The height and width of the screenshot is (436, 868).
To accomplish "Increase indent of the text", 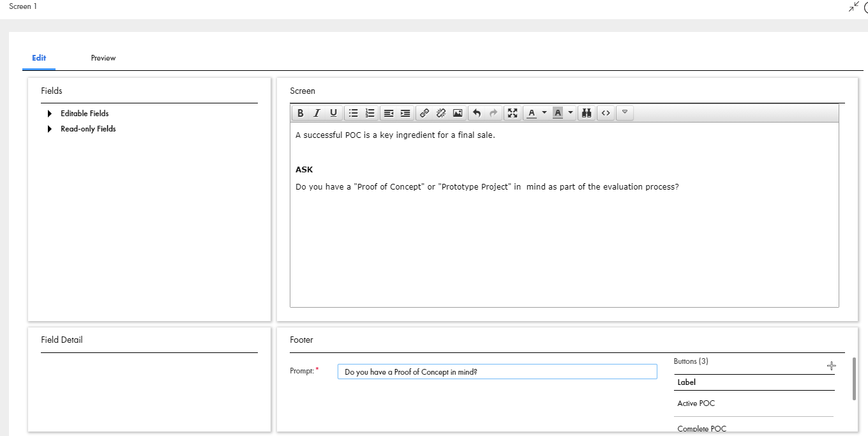I will (x=405, y=113).
